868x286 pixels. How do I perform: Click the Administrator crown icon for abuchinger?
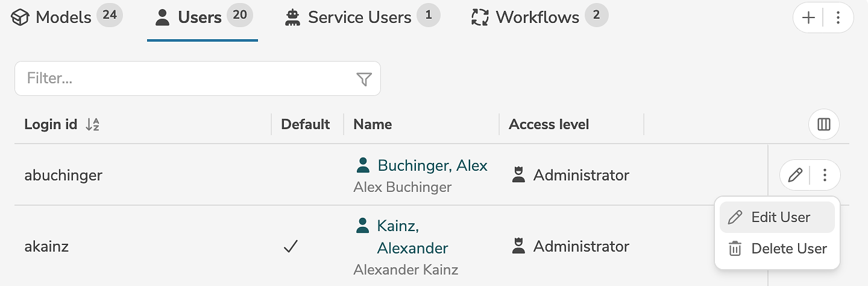pos(518,176)
